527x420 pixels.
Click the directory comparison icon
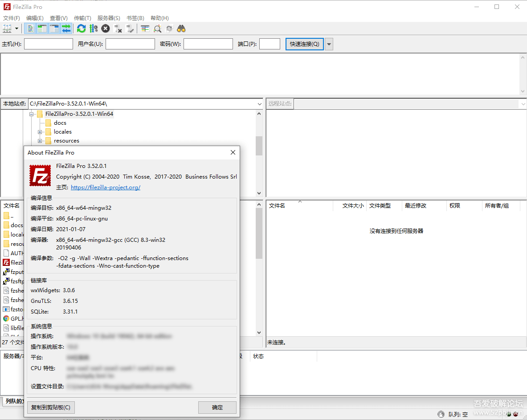pos(157,29)
